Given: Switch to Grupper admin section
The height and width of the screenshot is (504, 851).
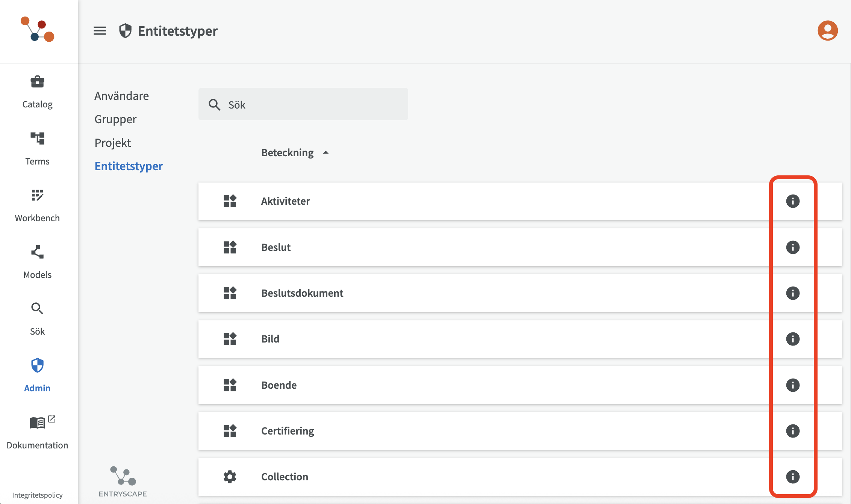Looking at the screenshot, I should (115, 119).
